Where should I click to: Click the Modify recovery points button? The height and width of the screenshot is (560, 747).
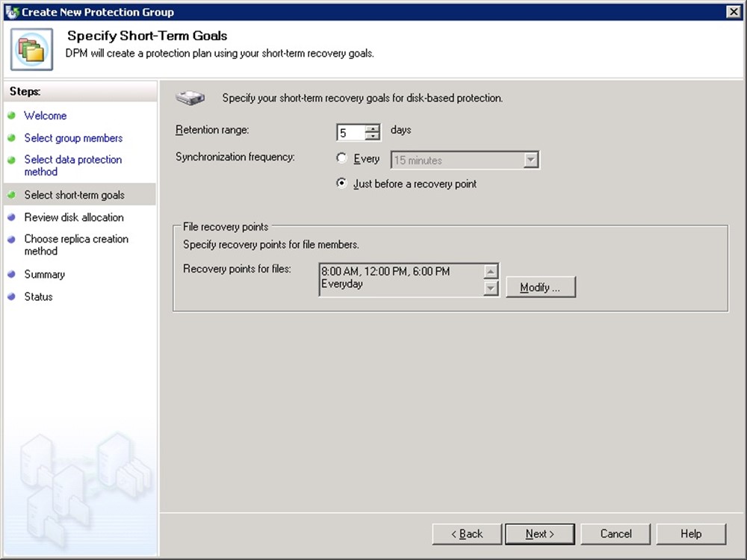[540, 287]
